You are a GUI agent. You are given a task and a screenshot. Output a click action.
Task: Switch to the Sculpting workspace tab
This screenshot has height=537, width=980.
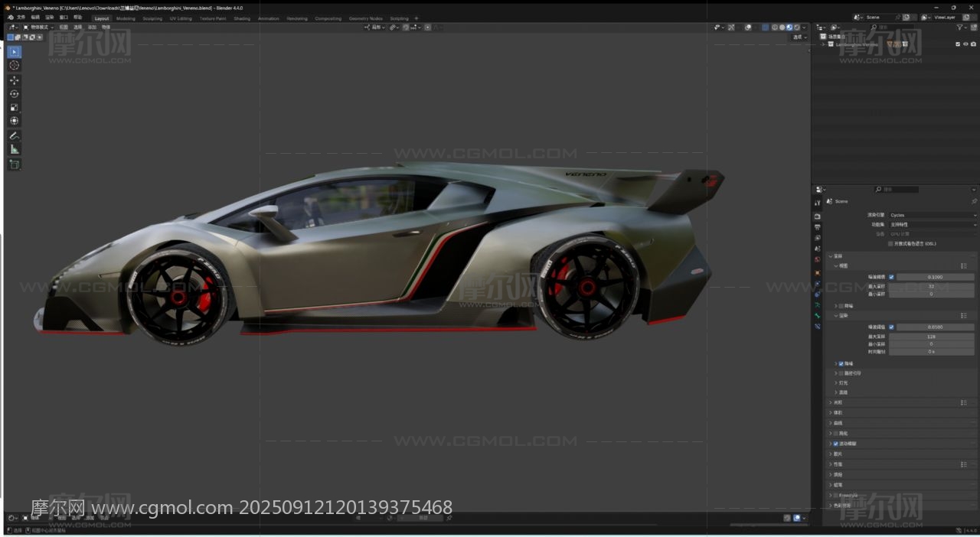[152, 18]
